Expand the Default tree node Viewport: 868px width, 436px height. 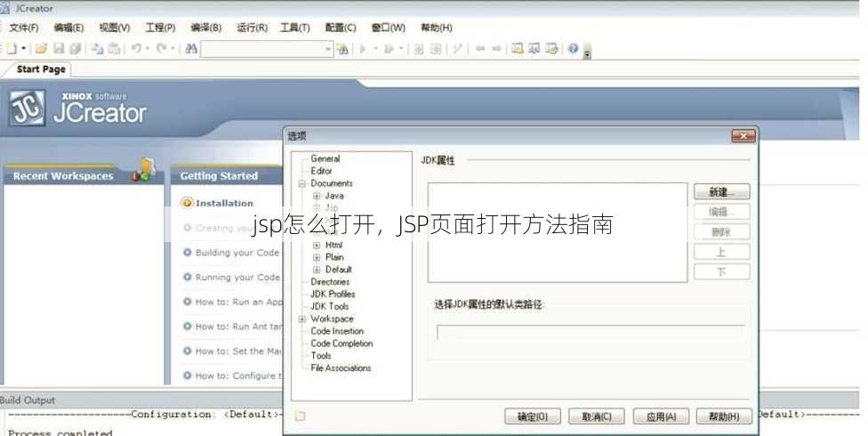(317, 270)
